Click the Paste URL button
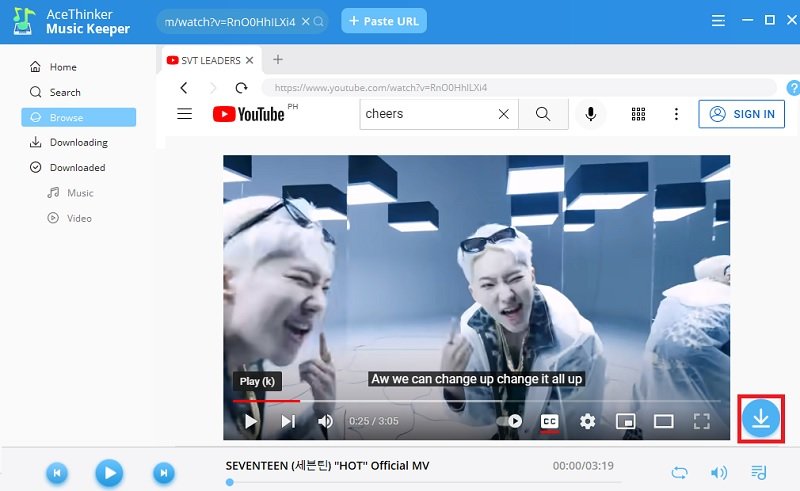 [x=384, y=21]
